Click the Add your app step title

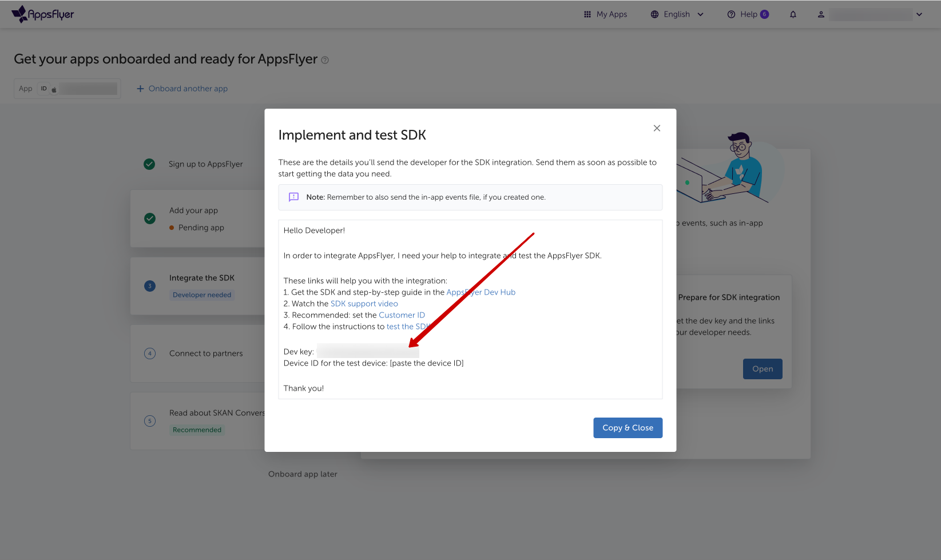(193, 211)
